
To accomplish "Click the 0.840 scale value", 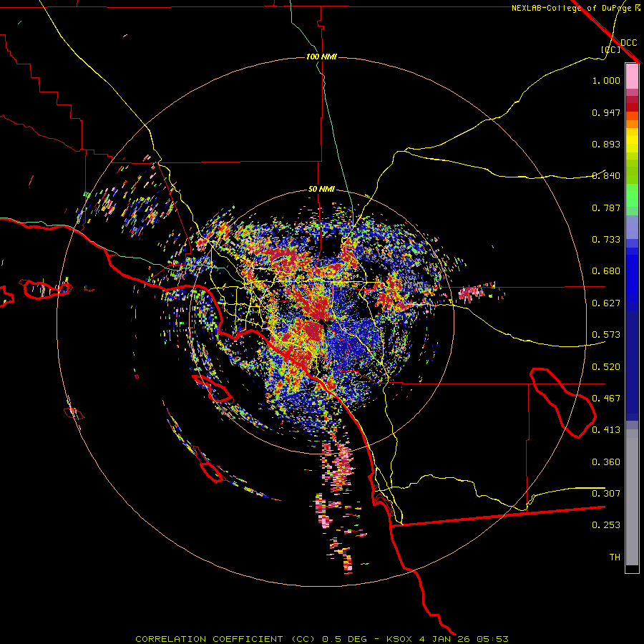I will (x=606, y=176).
